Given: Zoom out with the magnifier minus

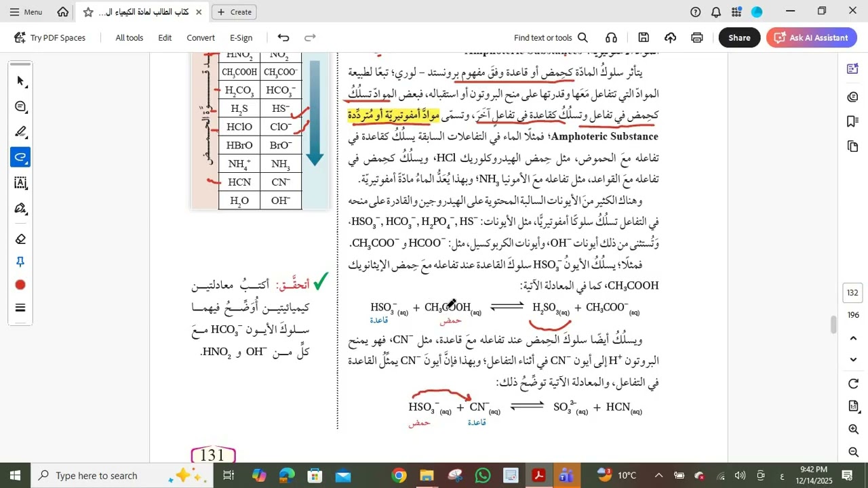Looking at the screenshot, I should coord(853,452).
